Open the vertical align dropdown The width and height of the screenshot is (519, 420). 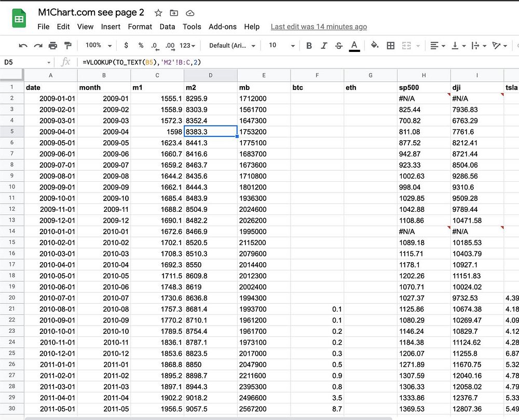459,46
